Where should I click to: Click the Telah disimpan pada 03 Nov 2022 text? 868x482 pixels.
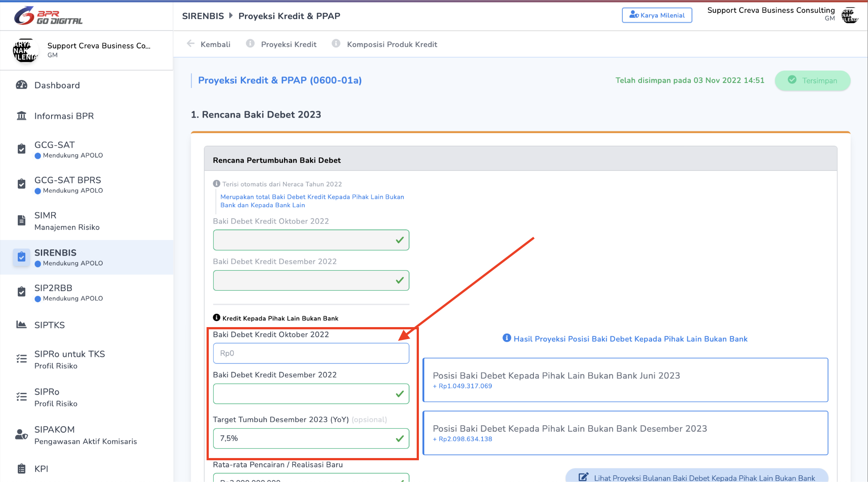690,80
